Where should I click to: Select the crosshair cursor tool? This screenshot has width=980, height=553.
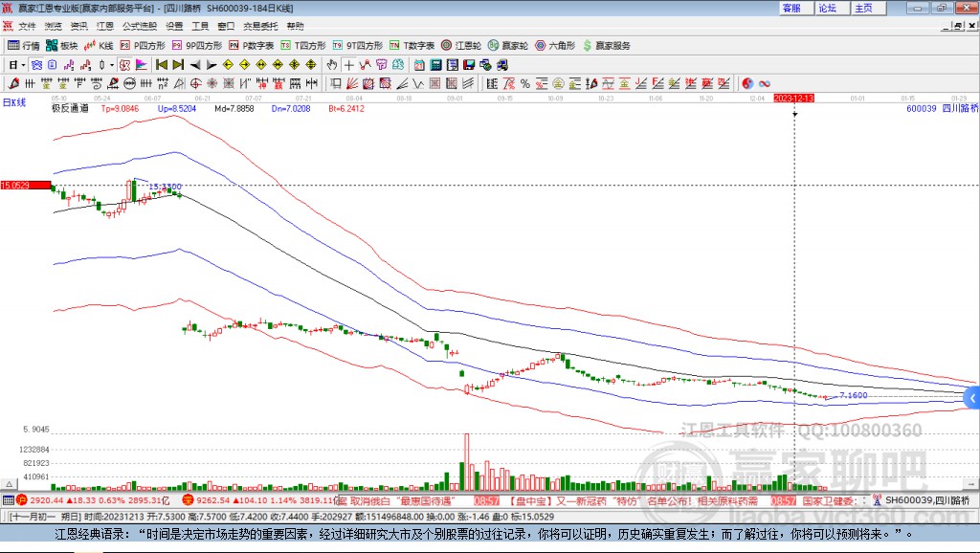[349, 65]
